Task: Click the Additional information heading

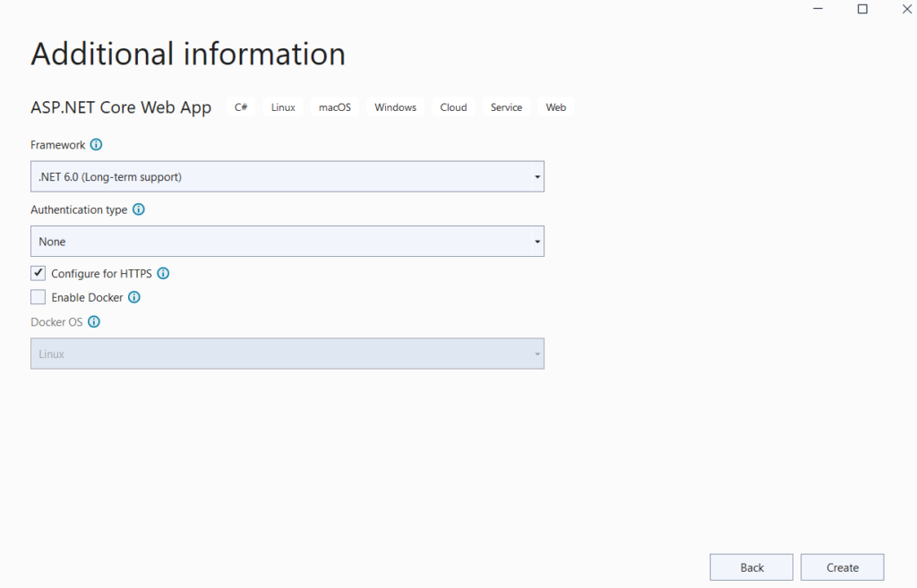Action: coord(188,54)
